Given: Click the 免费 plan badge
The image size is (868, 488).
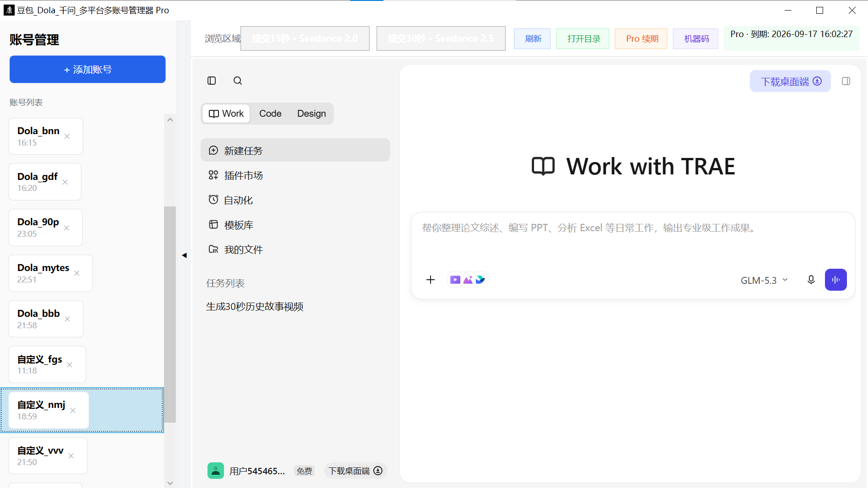Looking at the screenshot, I should pos(304,471).
